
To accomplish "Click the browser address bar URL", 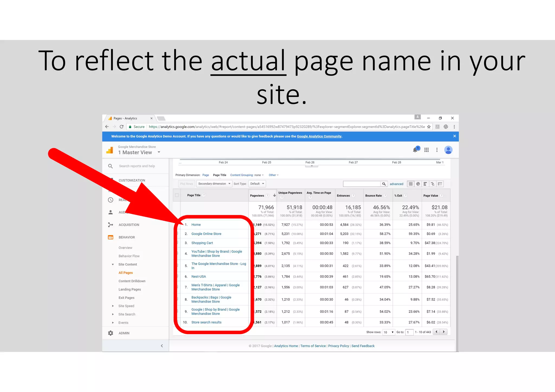I will tap(287, 127).
